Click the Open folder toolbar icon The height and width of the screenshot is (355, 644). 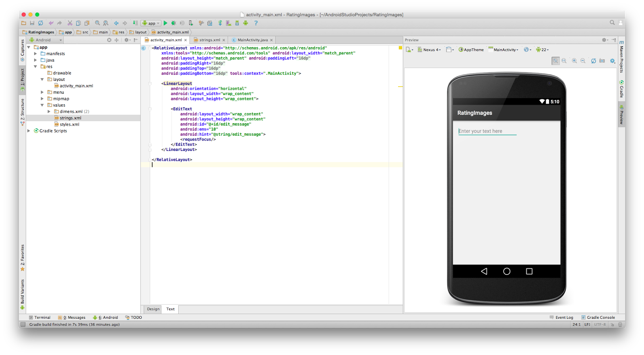tap(24, 23)
